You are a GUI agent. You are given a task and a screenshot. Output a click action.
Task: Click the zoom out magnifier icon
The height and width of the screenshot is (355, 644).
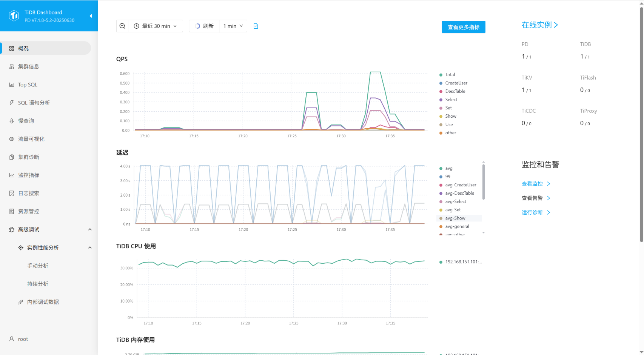(122, 26)
